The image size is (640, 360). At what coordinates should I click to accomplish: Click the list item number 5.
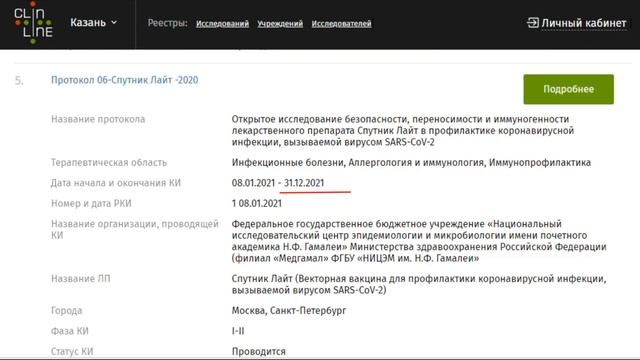coord(19,80)
